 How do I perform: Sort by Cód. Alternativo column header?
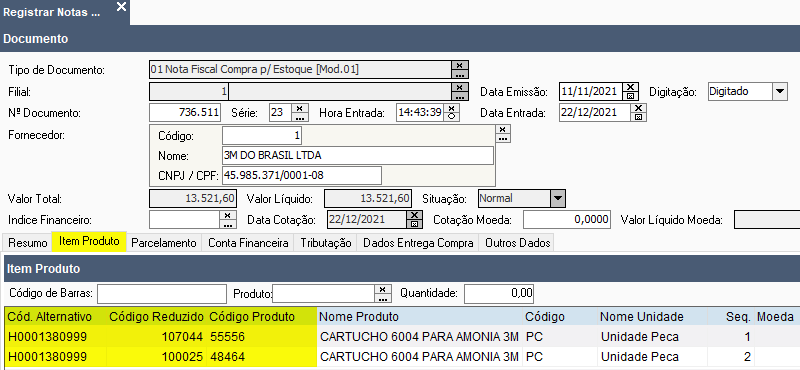[56, 317]
